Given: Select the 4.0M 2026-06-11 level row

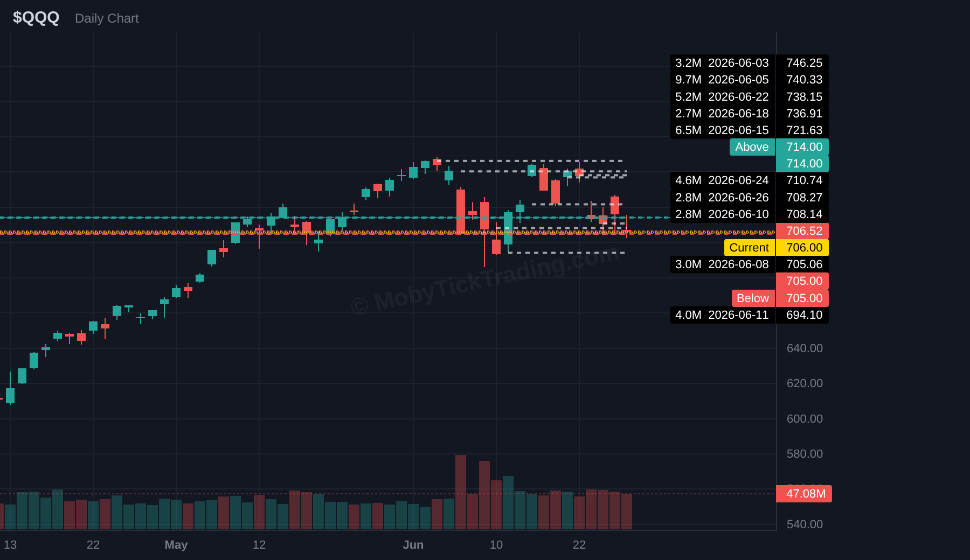Looking at the screenshot, I should [750, 315].
